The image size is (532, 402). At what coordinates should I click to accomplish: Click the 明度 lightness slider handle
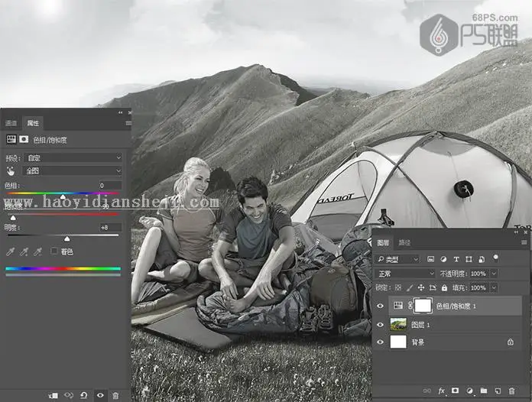pyautogui.click(x=67, y=239)
